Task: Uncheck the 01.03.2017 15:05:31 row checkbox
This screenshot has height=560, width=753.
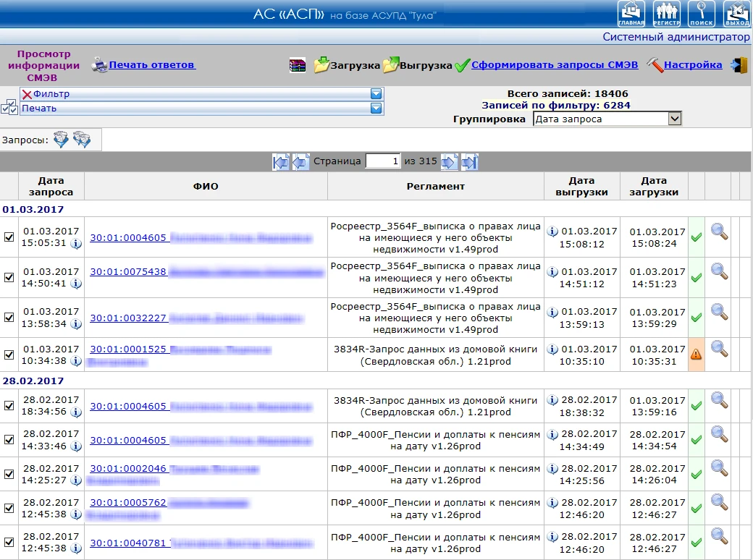Action: pos(9,237)
